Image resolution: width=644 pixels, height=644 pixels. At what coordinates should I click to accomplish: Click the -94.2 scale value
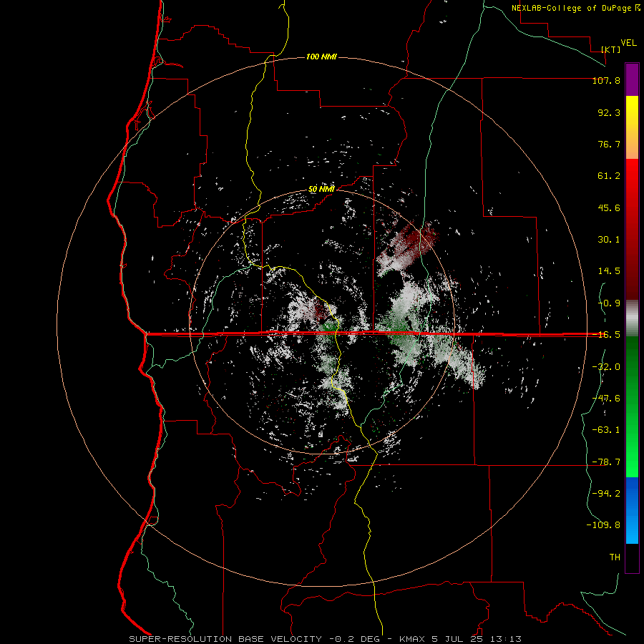[x=606, y=493]
